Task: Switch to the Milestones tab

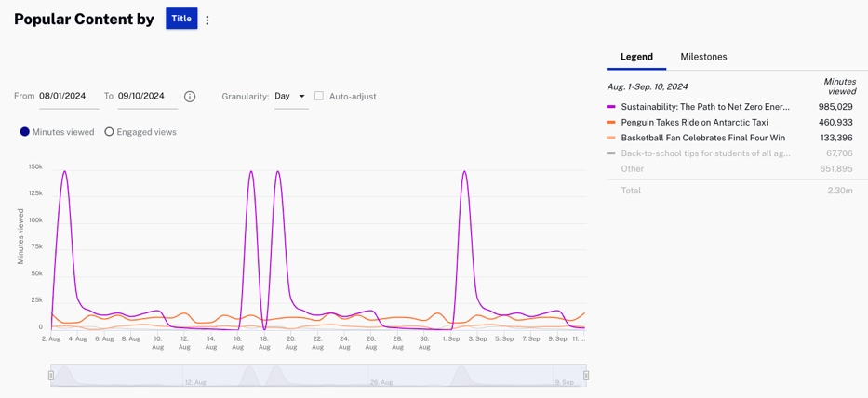Action: tap(703, 57)
